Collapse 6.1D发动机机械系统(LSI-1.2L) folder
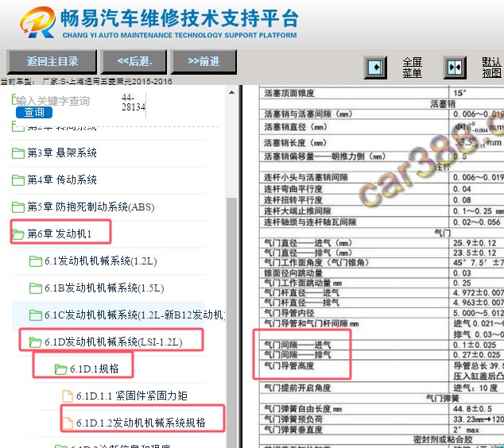Image resolution: width=504 pixels, height=448 pixels. pos(114,342)
